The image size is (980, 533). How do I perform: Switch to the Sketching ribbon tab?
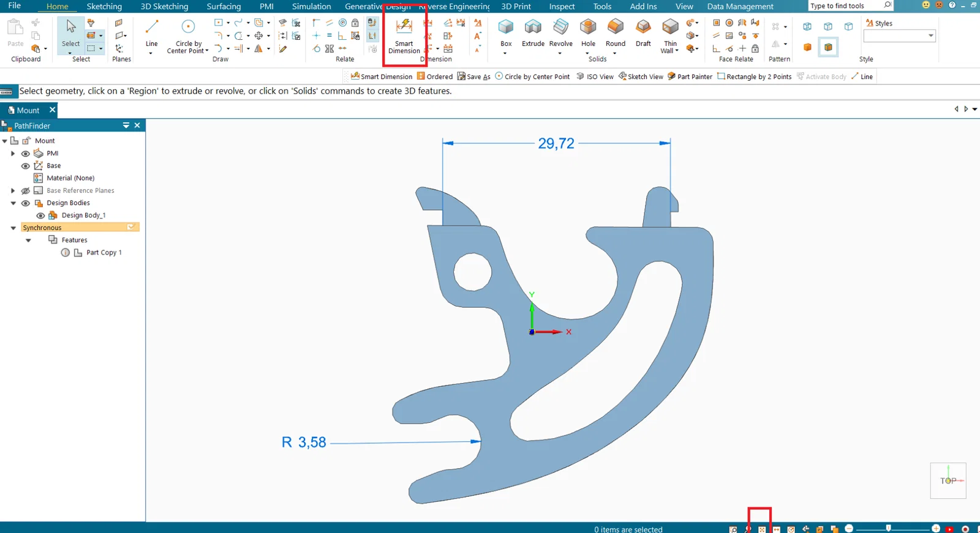(x=104, y=6)
